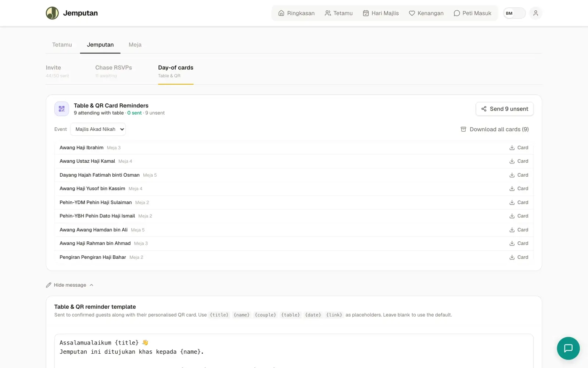Open Peti Masuk inbox
Viewport: 588px width, 368px height.
[472, 13]
